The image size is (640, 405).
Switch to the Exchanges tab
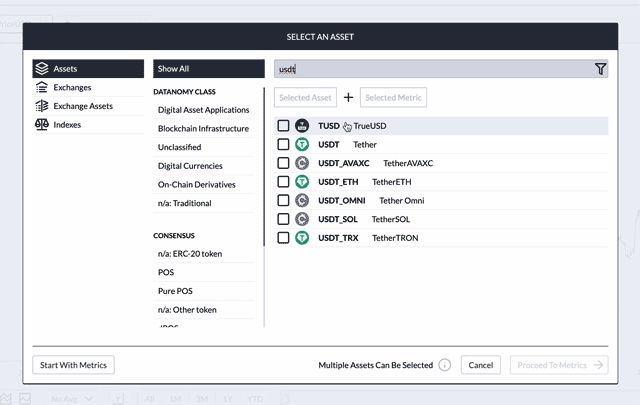pos(88,87)
